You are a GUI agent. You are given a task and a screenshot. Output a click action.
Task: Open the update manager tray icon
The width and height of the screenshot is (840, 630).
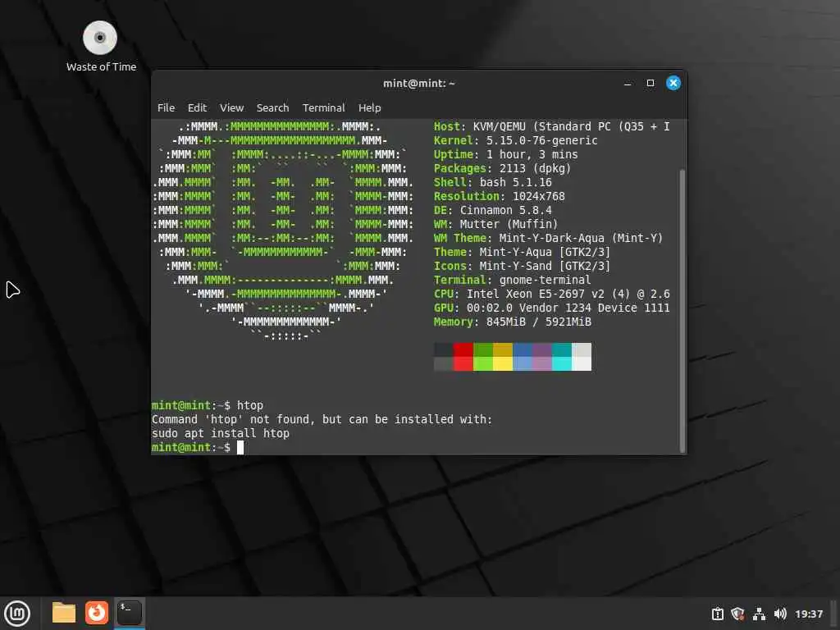pos(717,614)
